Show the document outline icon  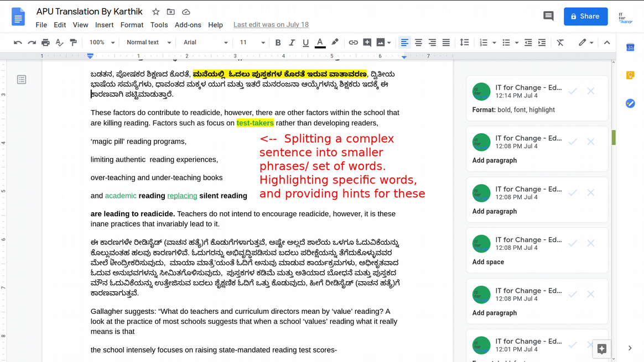point(22,80)
